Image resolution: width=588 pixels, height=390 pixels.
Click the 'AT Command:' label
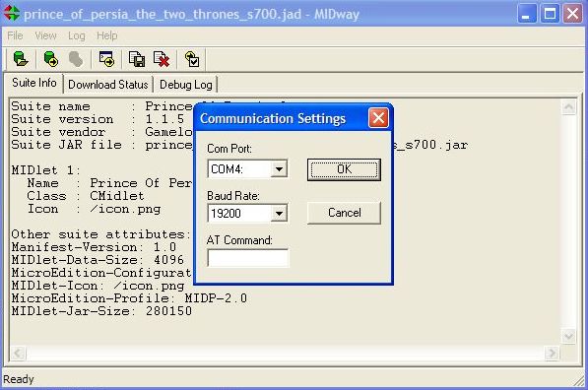(x=239, y=240)
